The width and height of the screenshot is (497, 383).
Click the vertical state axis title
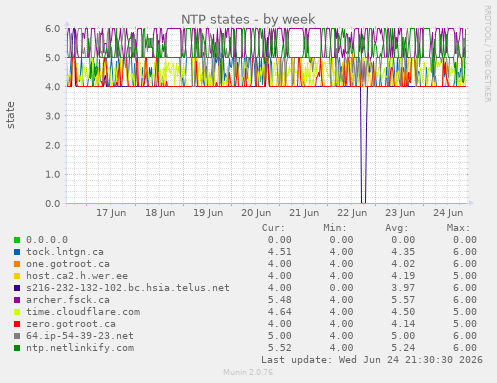click(x=11, y=115)
